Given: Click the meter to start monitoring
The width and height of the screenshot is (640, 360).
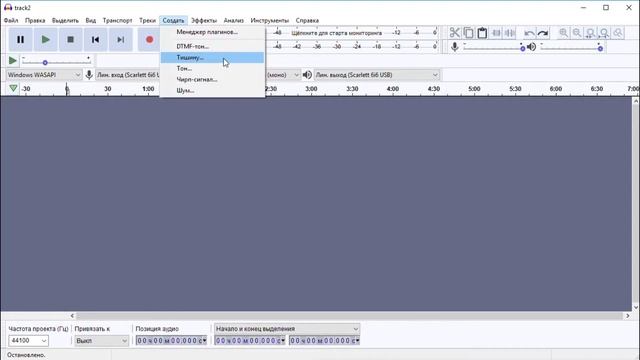Looking at the screenshot, I should [x=337, y=33].
